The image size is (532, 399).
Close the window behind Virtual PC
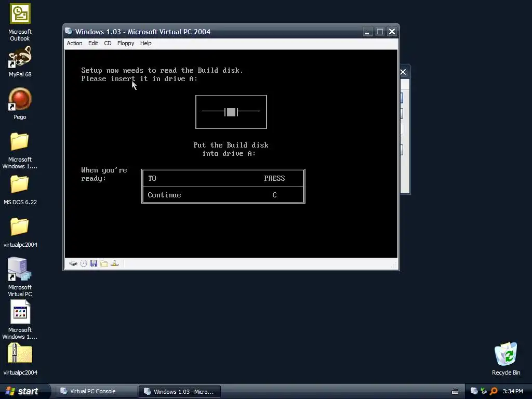[403, 72]
